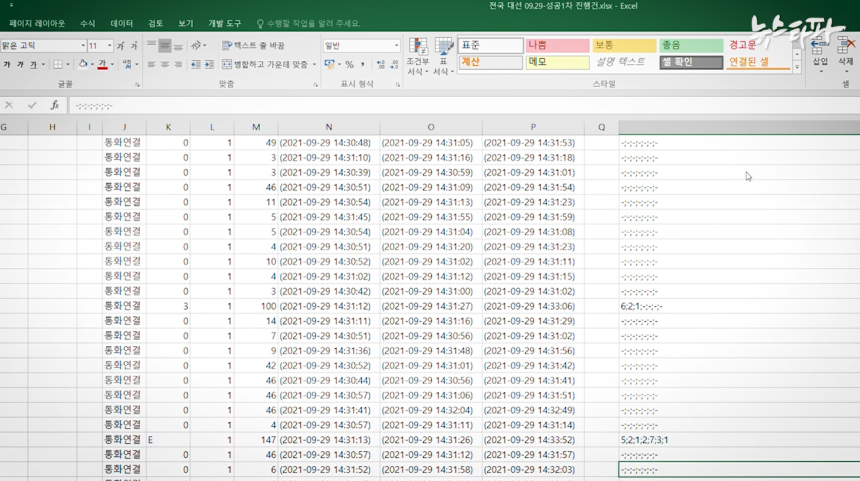Viewport: 860px width, 481px height.
Task: Apply percent style
Action: [349, 64]
